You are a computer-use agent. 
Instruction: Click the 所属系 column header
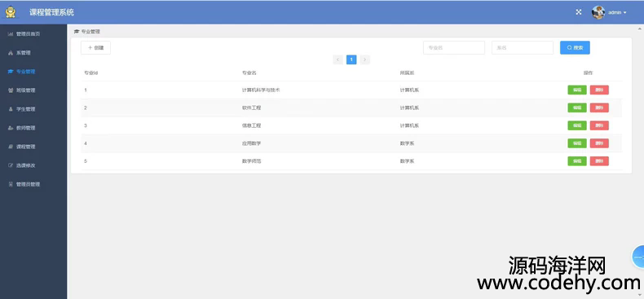[407, 73]
